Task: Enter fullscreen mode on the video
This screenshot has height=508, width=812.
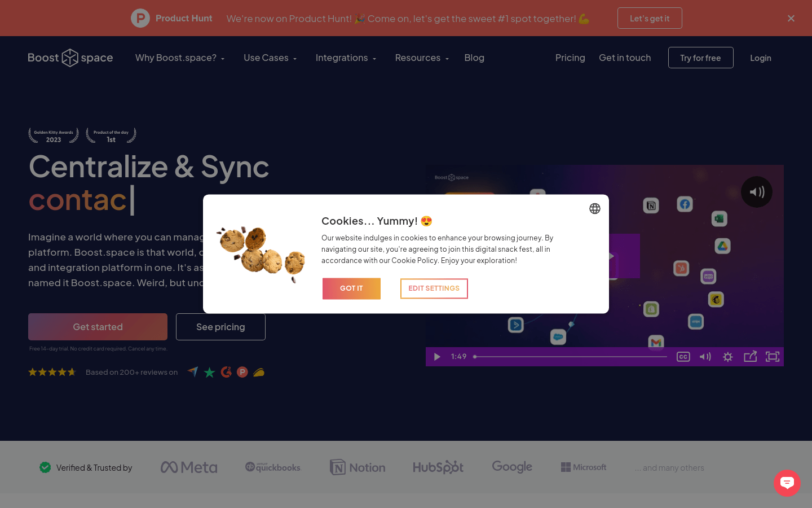Action: pyautogui.click(x=772, y=357)
